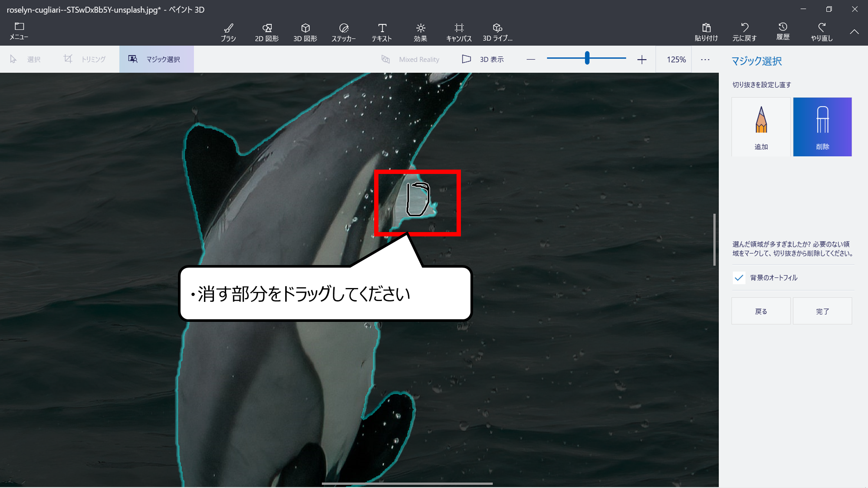
Task: Select the 削除 remove mode
Action: 822,127
